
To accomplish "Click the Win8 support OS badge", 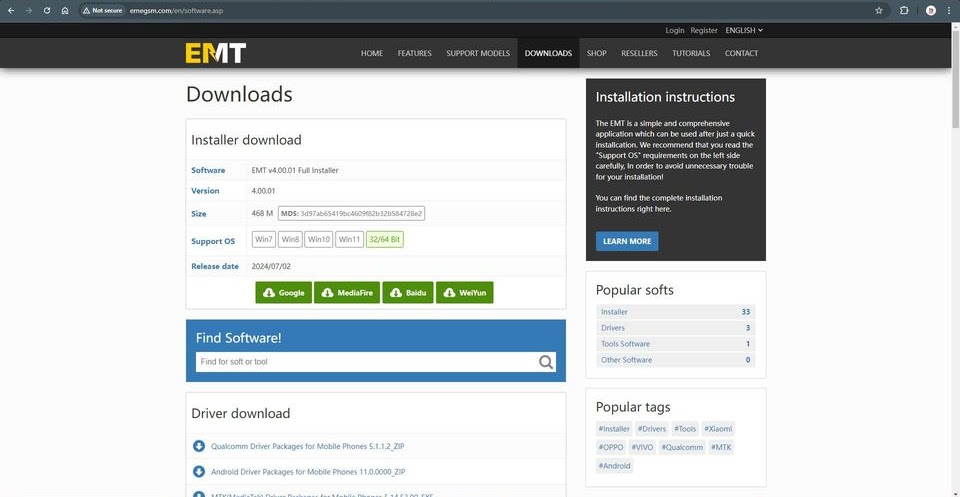I will pyautogui.click(x=290, y=239).
